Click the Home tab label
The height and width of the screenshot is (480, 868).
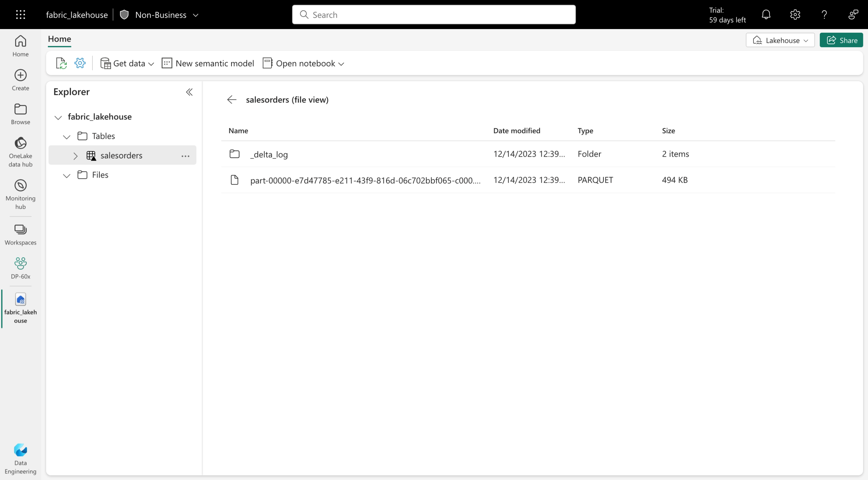click(59, 38)
